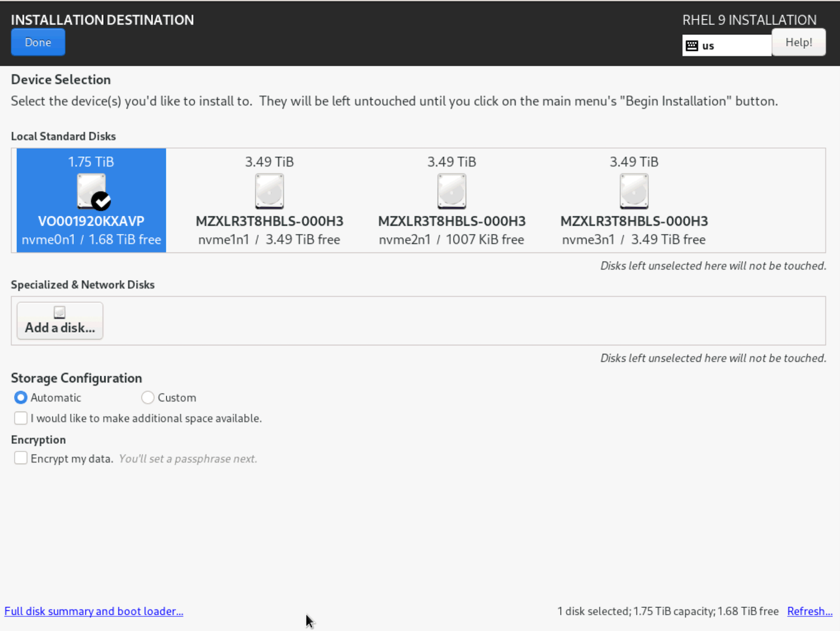
Task: Enable 'Encrypt my data' encryption option
Action: (x=21, y=458)
